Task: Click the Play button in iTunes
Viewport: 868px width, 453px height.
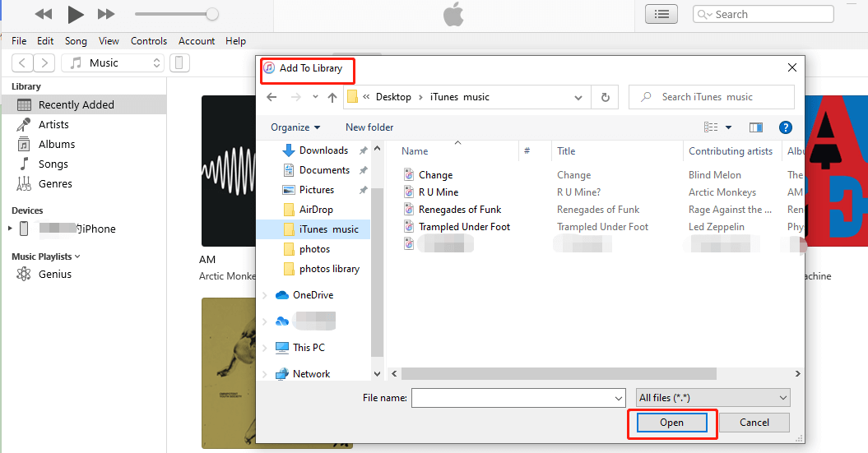Action: click(76, 14)
